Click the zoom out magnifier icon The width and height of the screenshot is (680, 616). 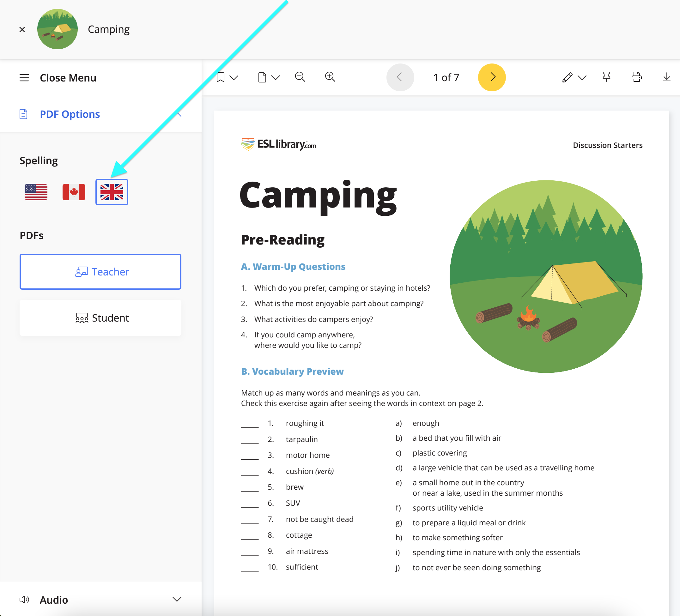[300, 77]
